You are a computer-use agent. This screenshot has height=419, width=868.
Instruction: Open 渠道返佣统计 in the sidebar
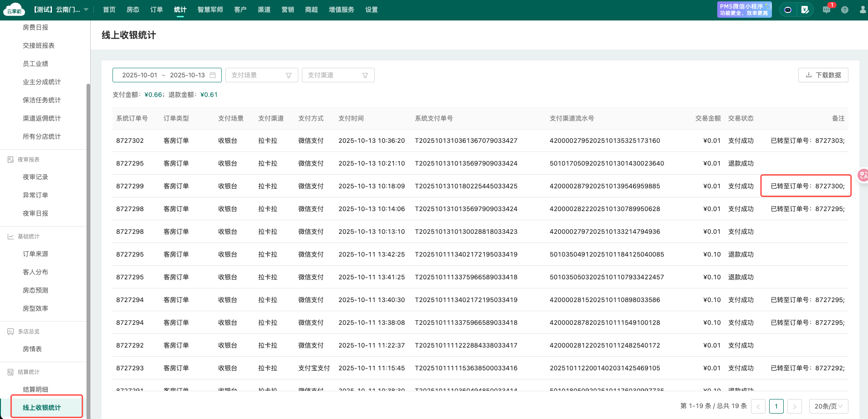[42, 118]
